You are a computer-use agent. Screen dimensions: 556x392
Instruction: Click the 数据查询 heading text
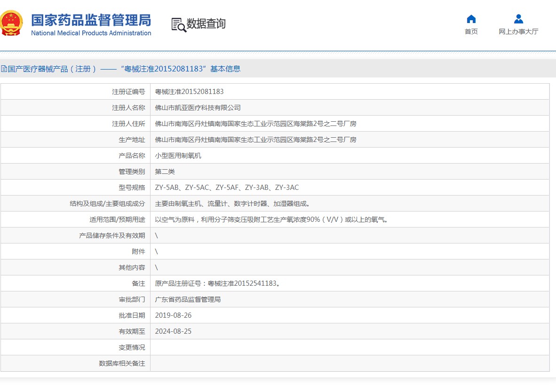[206, 24]
